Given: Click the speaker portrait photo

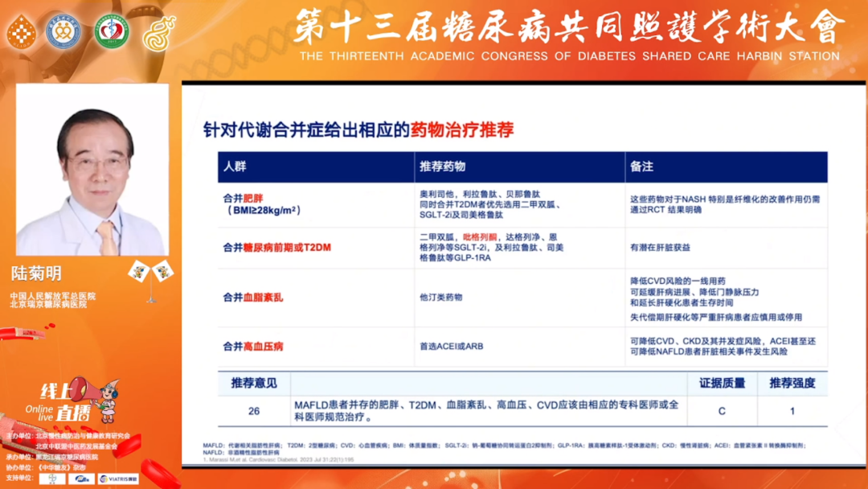Looking at the screenshot, I should point(92,171).
